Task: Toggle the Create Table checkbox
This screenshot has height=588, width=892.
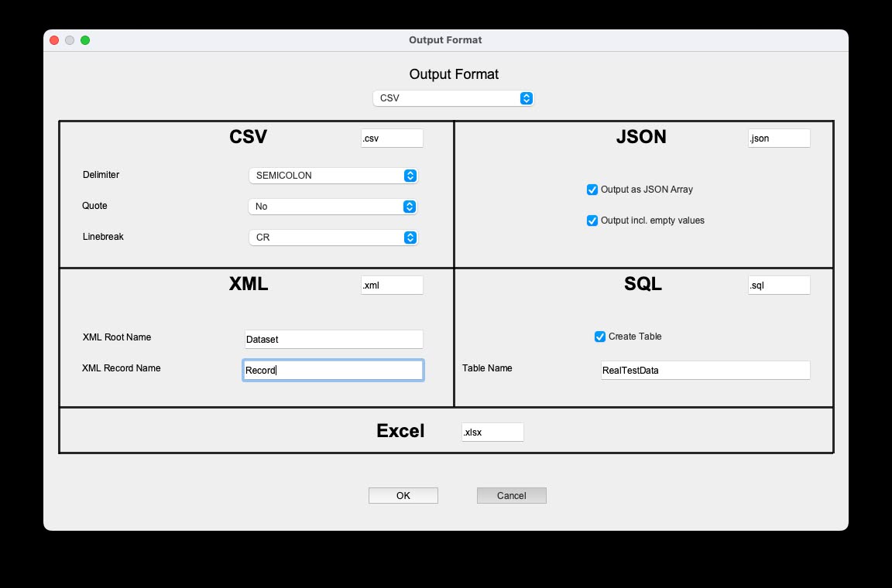Action: (600, 337)
